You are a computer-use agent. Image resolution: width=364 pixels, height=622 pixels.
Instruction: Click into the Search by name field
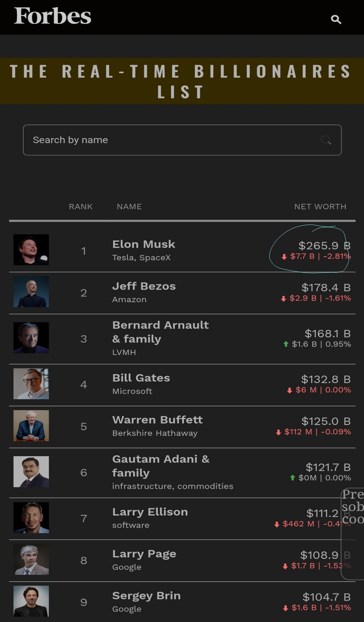coord(169,140)
